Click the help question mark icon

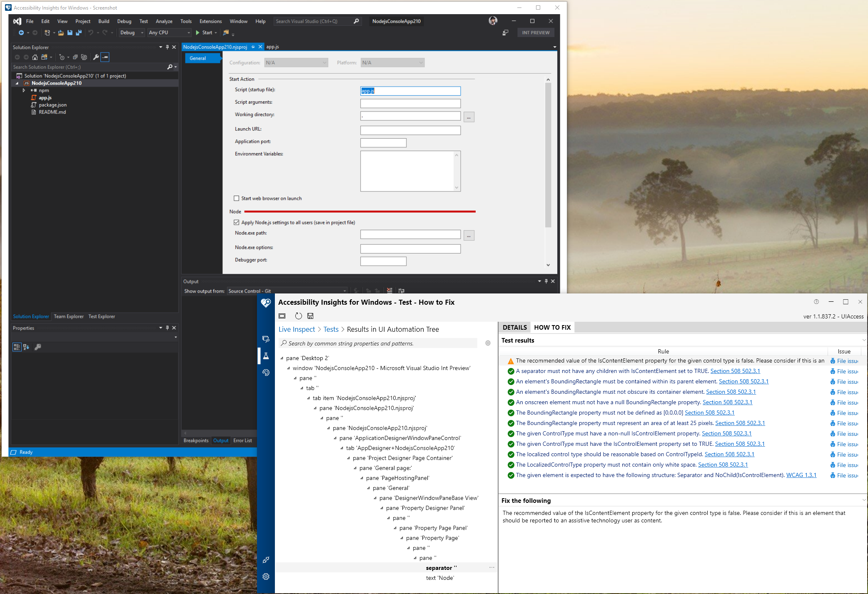(816, 302)
